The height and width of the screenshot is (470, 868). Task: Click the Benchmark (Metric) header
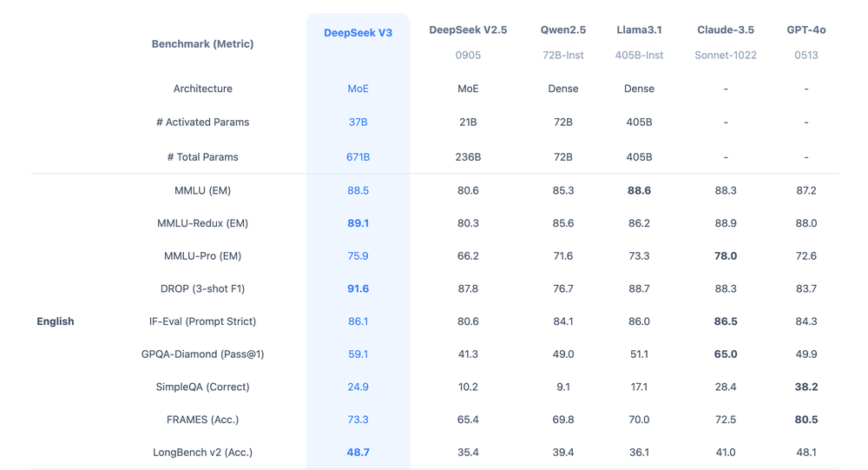click(x=202, y=43)
